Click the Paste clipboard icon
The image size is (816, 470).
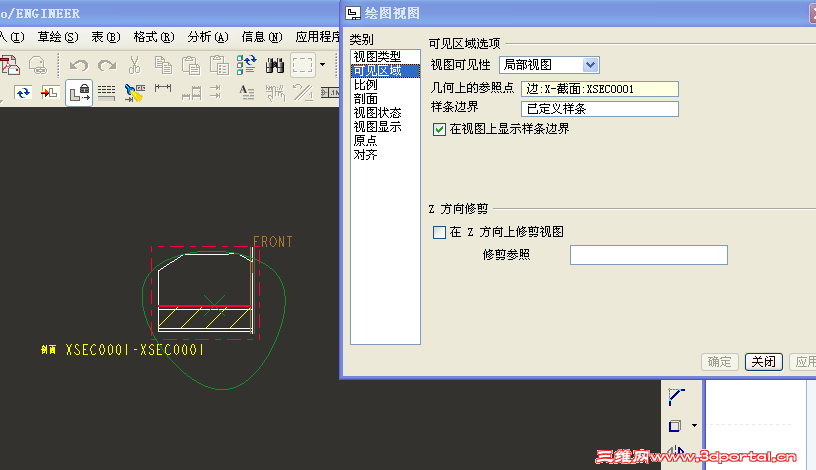(x=191, y=66)
